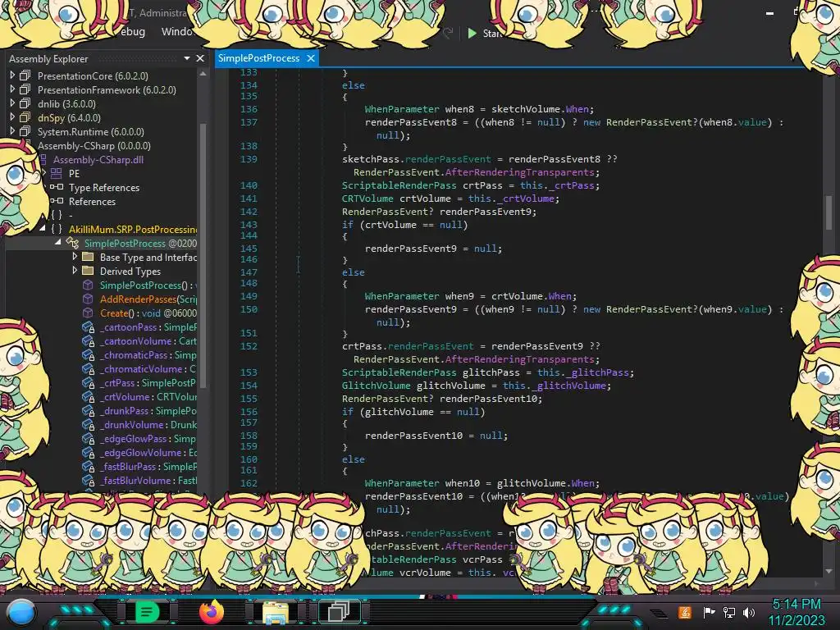The image size is (840, 630).
Task: Expand the Derived Types folder
Action: click(75, 271)
